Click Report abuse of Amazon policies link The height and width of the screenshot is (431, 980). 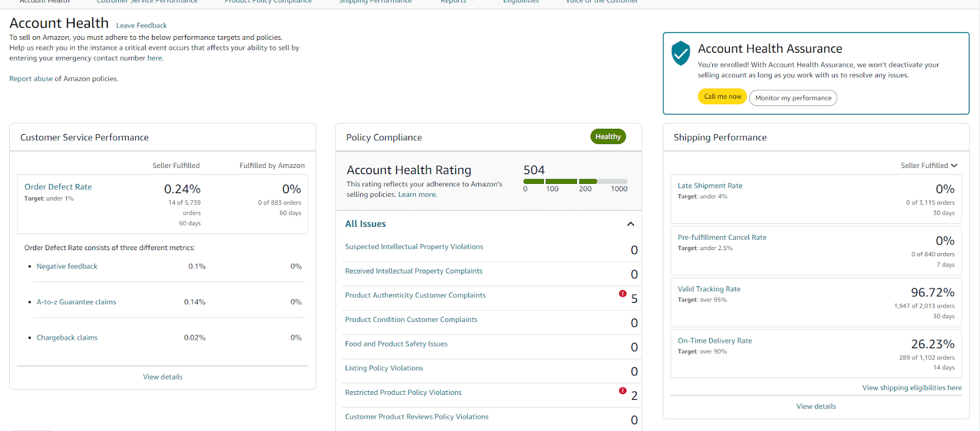point(64,78)
